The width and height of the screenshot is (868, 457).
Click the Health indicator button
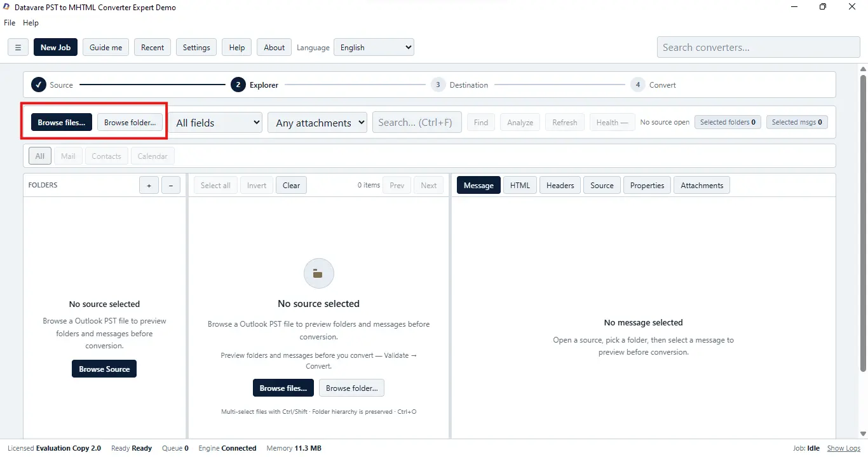pyautogui.click(x=612, y=122)
